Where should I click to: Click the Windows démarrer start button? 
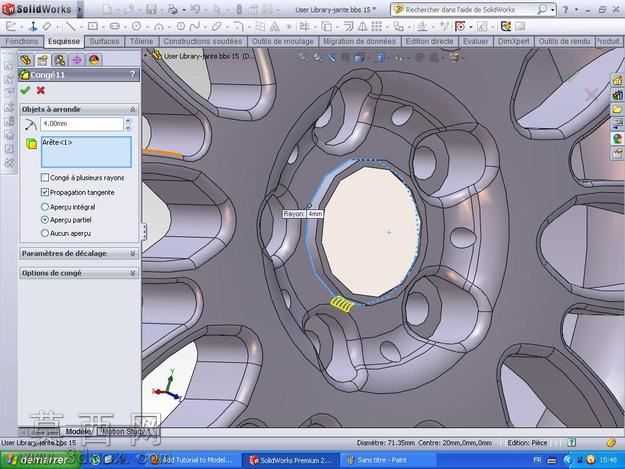(39, 460)
